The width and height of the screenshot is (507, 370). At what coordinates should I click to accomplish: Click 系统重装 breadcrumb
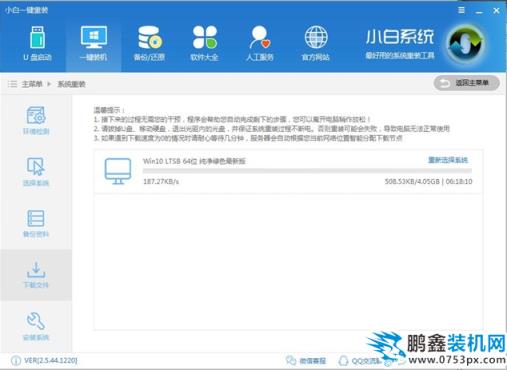(71, 84)
